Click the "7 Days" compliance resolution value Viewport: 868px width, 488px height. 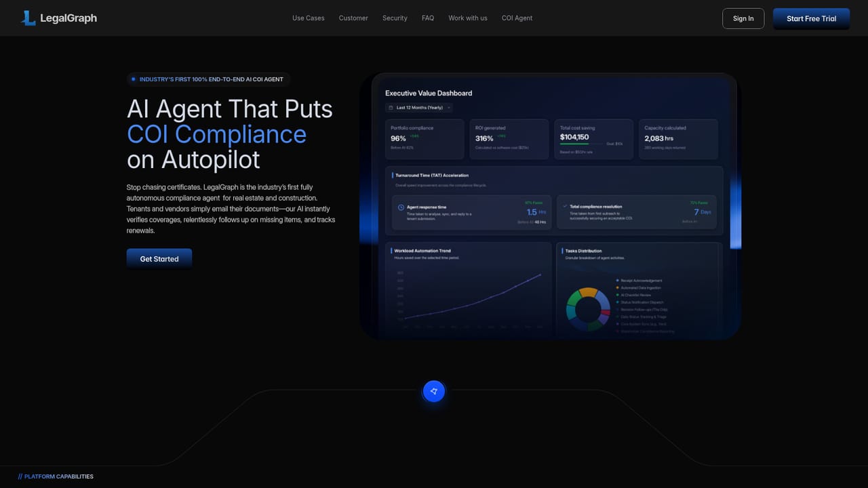[x=702, y=212]
